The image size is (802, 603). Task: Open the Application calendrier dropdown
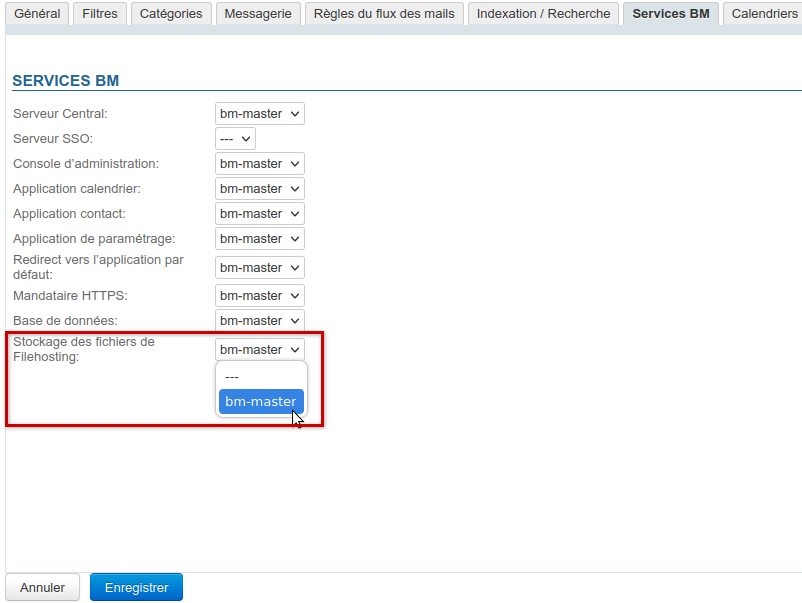(x=260, y=189)
